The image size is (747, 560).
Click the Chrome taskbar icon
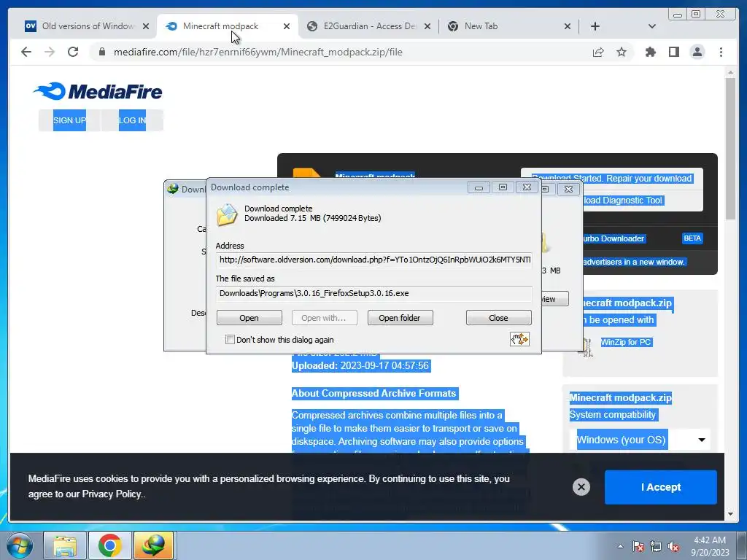tap(110, 545)
